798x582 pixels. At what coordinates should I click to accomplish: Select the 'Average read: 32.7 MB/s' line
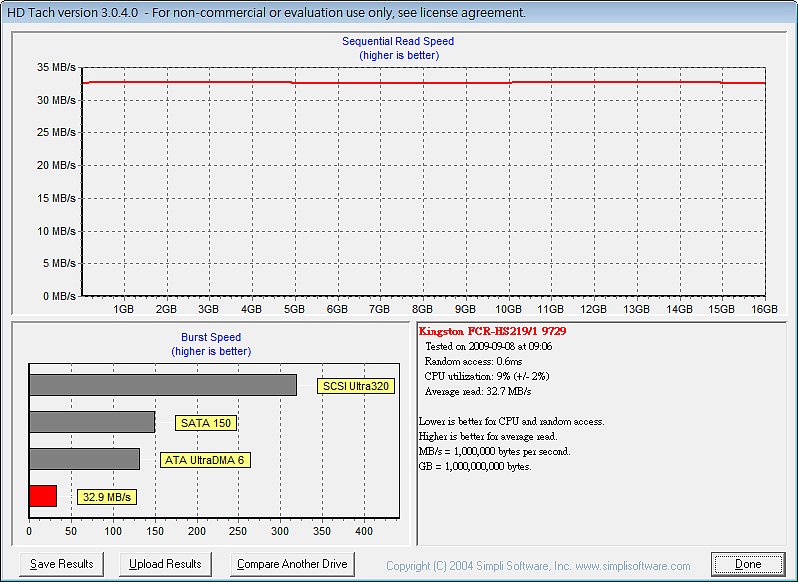click(478, 392)
